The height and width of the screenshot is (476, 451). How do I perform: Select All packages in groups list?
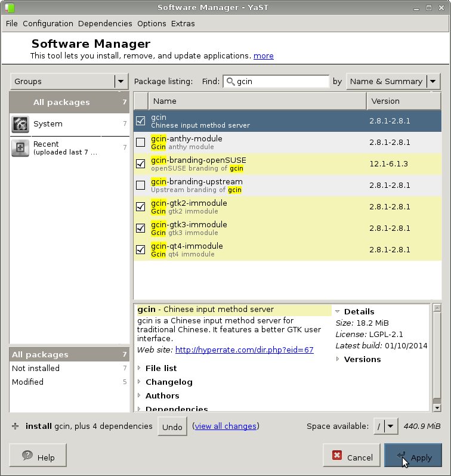click(70, 103)
